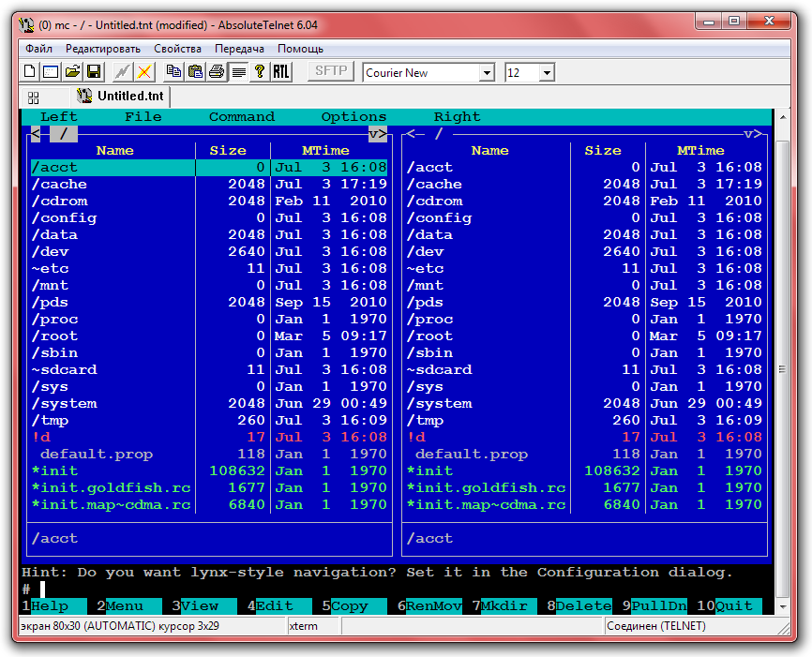The height and width of the screenshot is (657, 812).
Task: Click the Disconnect red X icon
Action: point(144,71)
